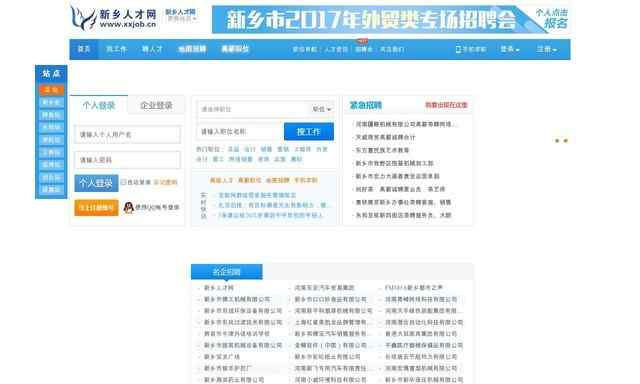640x384 pixels.
Task: Open 天威商贸高薪诚聘会计 urgent listing
Action: (385, 137)
